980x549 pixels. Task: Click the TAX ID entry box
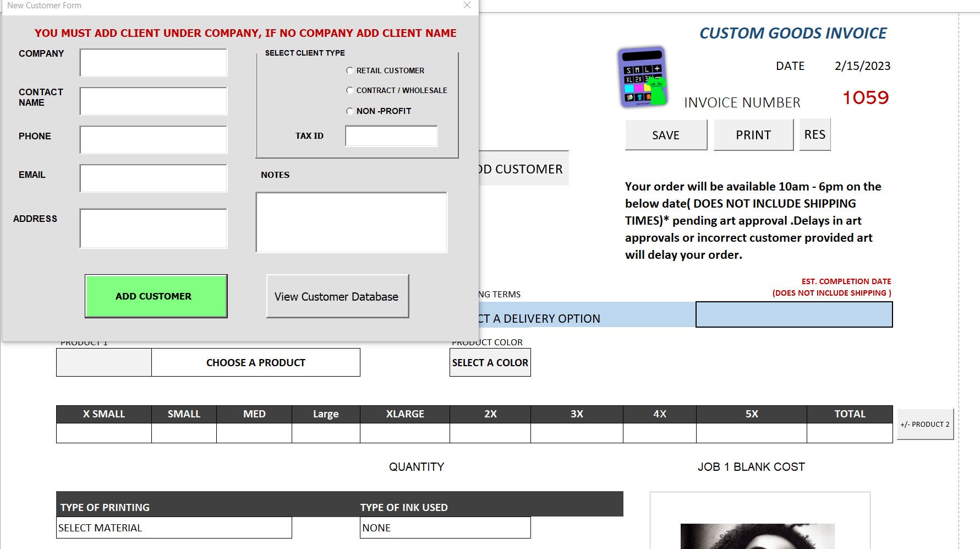pyautogui.click(x=391, y=135)
